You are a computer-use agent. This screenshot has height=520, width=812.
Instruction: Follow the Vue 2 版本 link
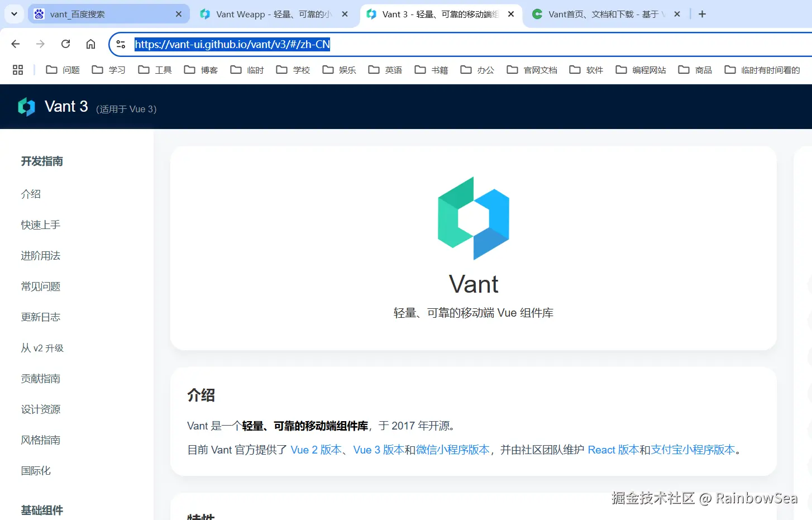[316, 450]
